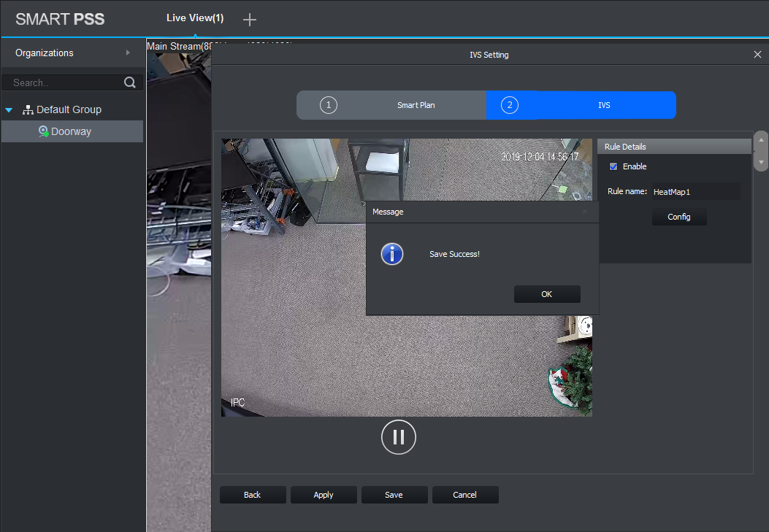Click the search magnifier icon
The height and width of the screenshot is (532, 769).
coord(130,82)
